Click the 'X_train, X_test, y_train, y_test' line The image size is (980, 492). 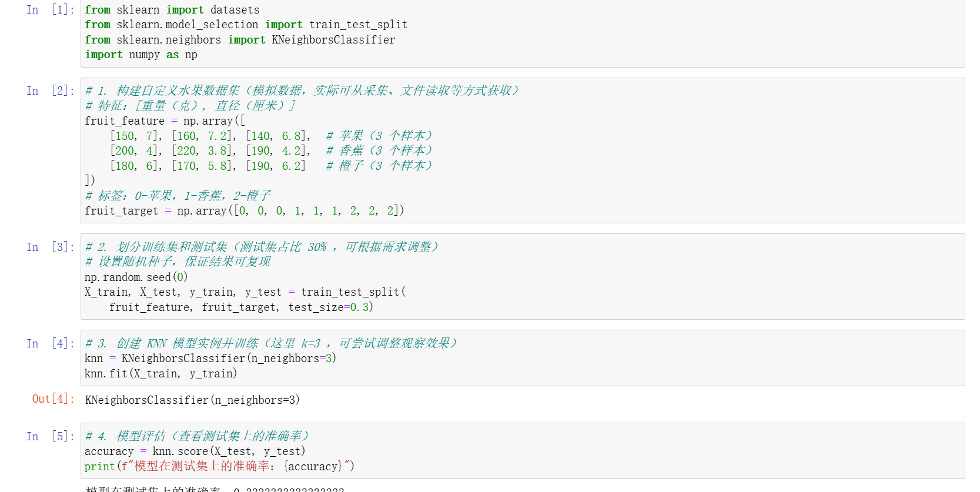pyautogui.click(x=245, y=292)
